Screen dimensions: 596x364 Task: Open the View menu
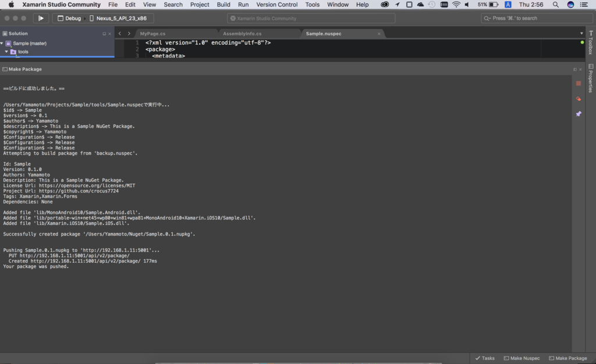(x=150, y=5)
